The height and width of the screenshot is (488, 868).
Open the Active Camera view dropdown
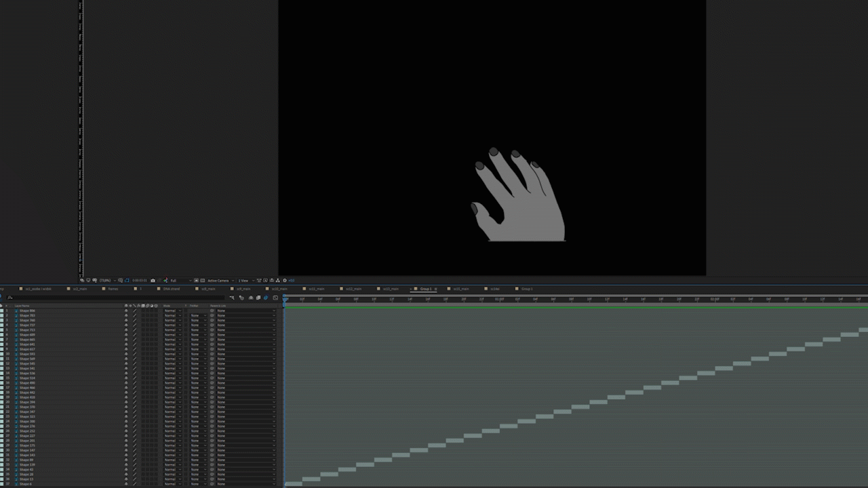222,281
